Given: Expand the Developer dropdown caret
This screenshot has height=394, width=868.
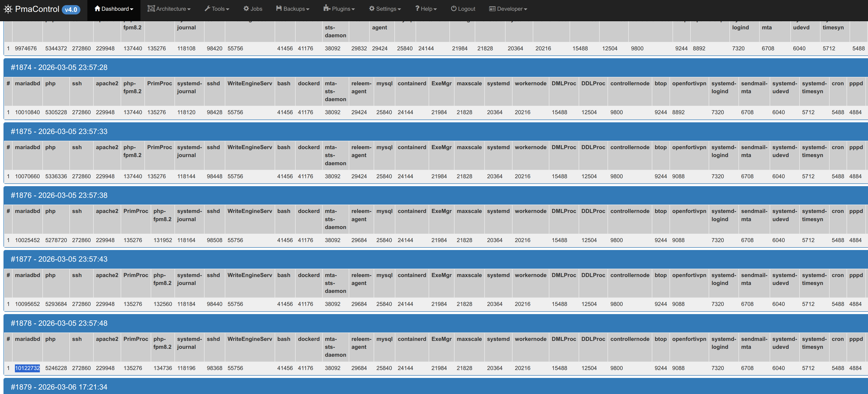Looking at the screenshot, I should click(525, 10).
